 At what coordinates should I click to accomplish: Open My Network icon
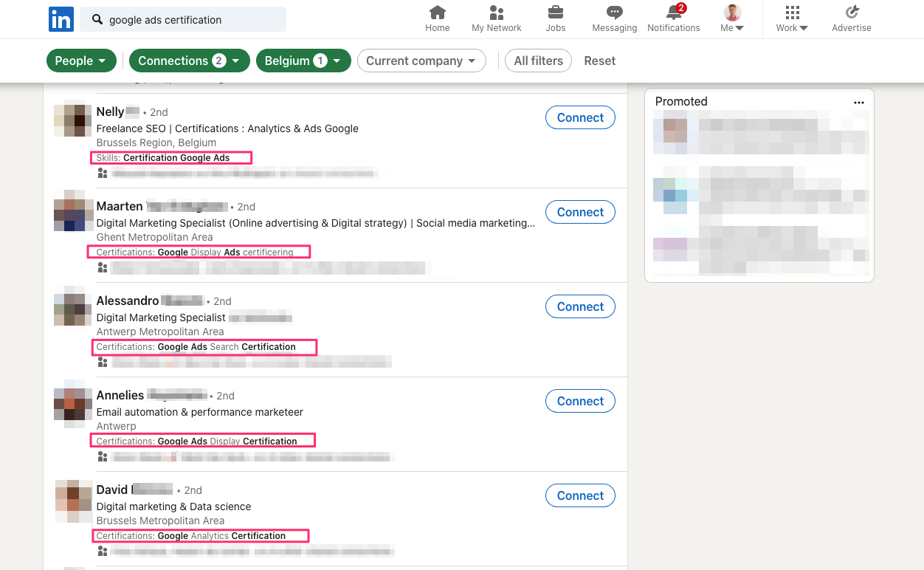coord(497,13)
